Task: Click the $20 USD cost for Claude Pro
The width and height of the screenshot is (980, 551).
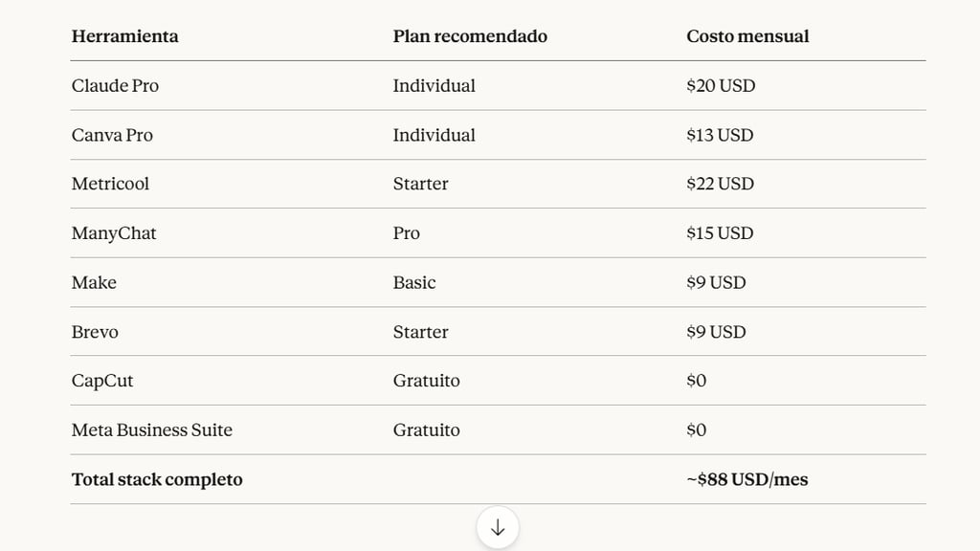Action: click(721, 86)
